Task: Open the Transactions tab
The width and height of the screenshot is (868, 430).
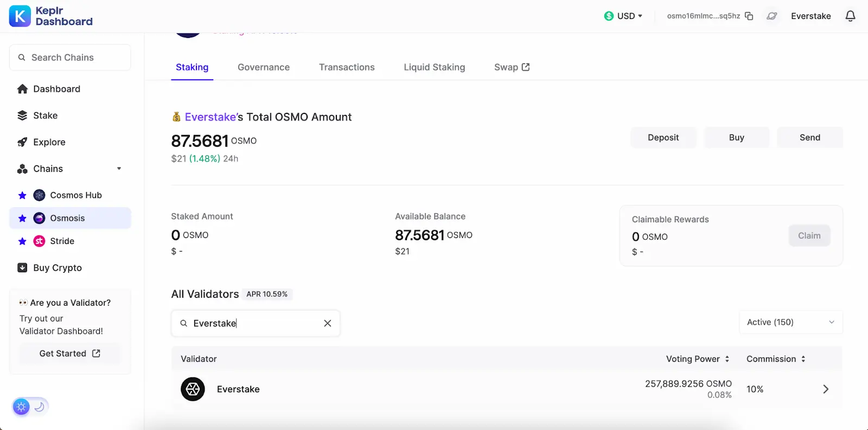Action: tap(347, 67)
